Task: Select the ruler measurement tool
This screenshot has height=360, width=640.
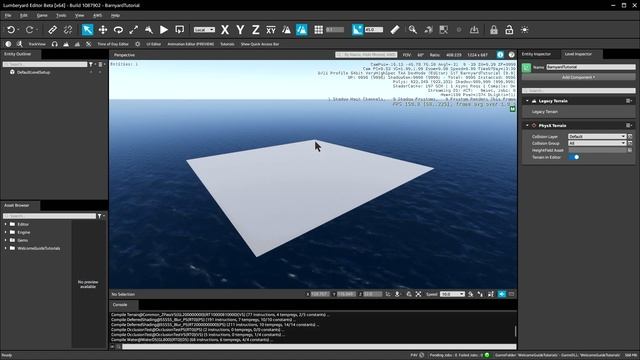Action: 395,30
